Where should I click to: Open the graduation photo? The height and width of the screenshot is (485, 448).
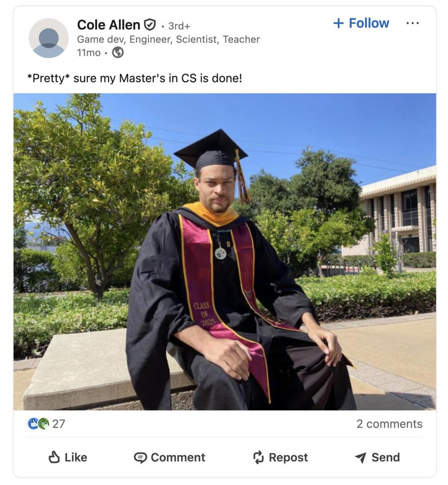point(224,251)
